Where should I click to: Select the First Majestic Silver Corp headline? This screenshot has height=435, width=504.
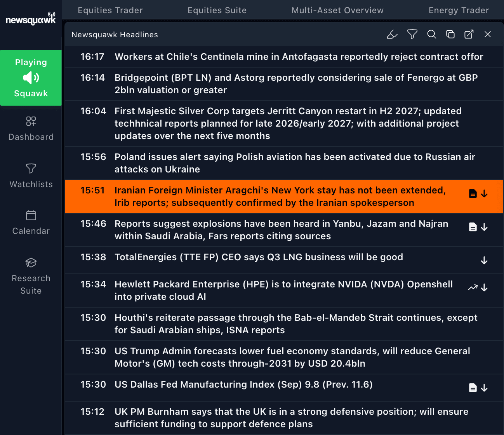tap(284, 124)
